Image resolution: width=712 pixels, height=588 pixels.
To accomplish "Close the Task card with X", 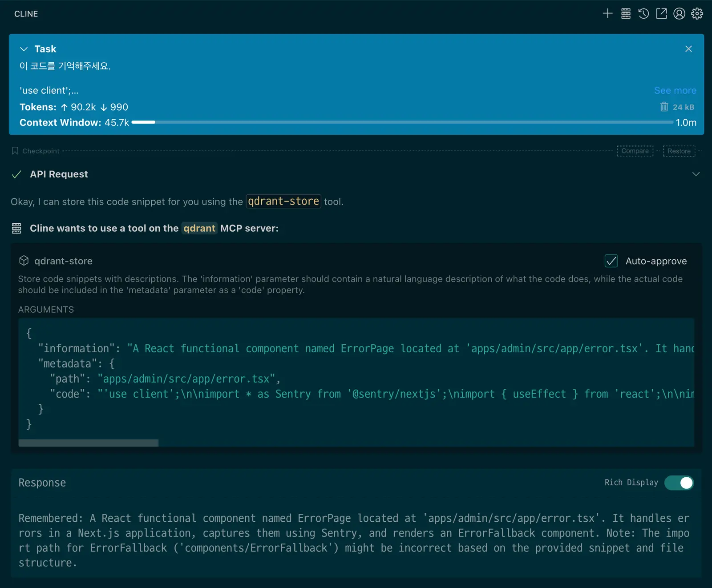I will tap(688, 49).
